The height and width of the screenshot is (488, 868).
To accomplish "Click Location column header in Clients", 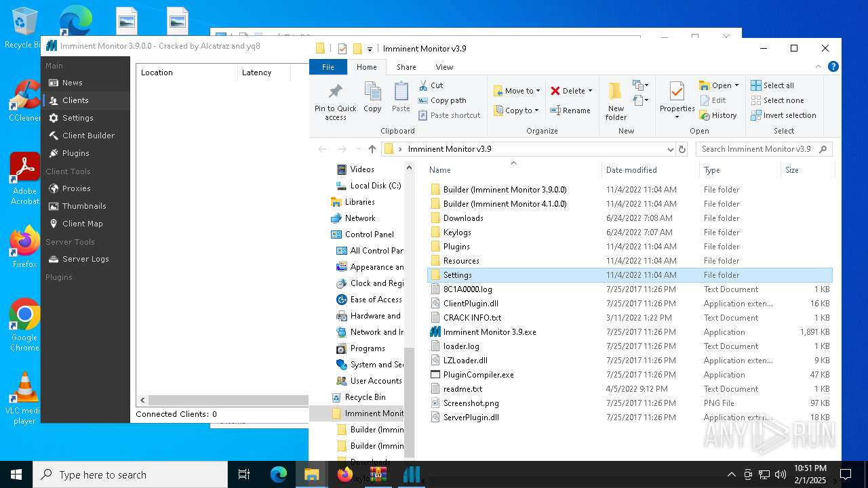I will (x=186, y=73).
